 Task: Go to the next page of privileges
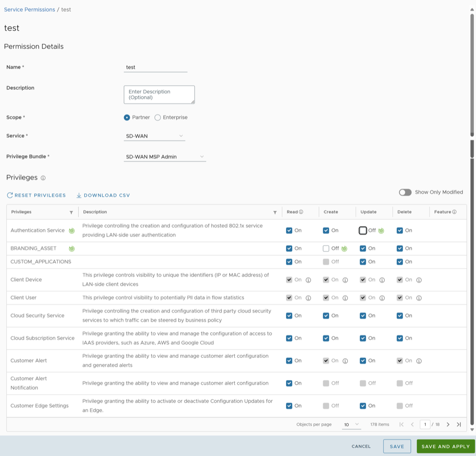pos(448,424)
